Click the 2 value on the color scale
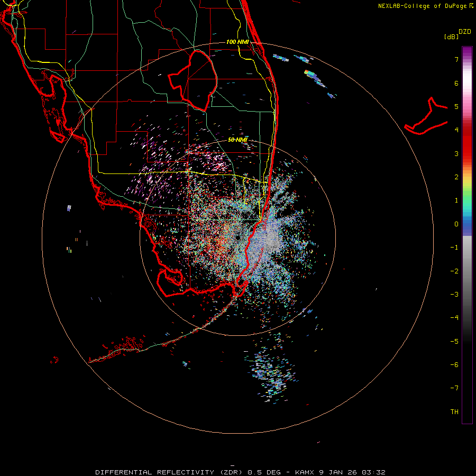476x476 pixels. (456, 177)
